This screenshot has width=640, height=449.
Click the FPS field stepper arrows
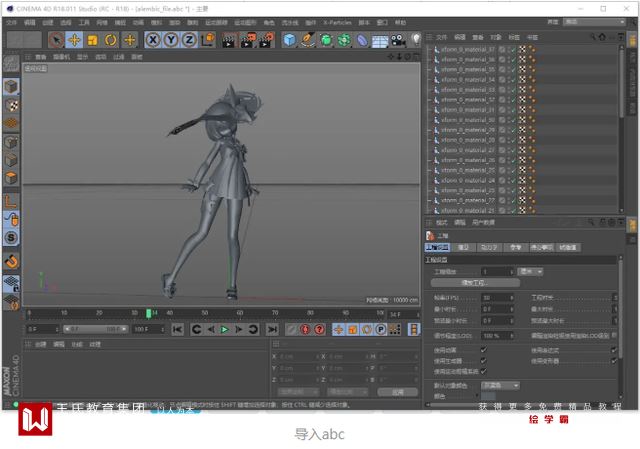[512, 298]
